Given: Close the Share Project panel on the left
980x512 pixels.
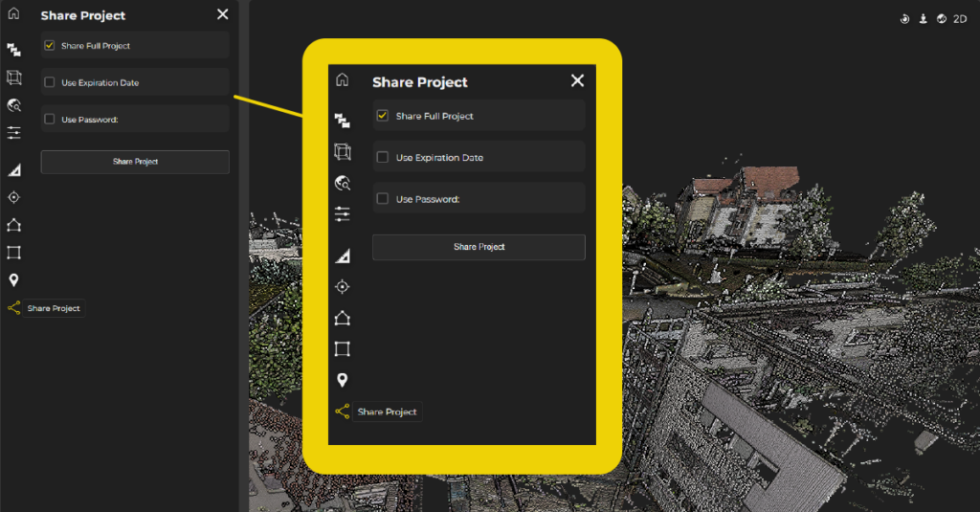Looking at the screenshot, I should click(x=222, y=14).
